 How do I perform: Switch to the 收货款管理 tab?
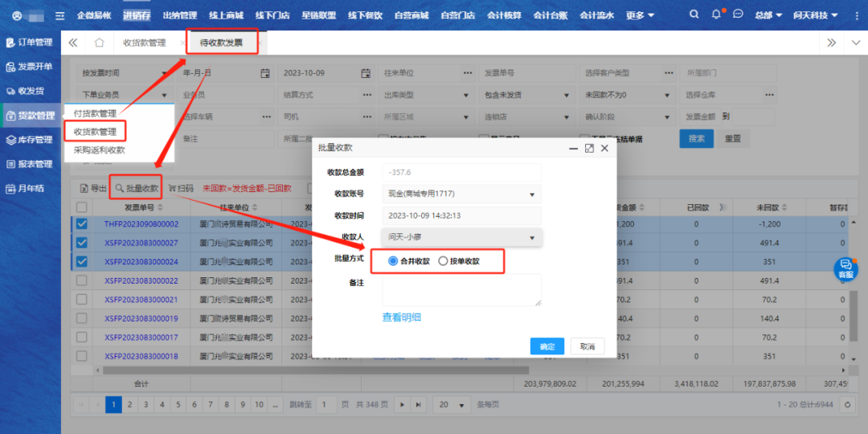click(145, 43)
